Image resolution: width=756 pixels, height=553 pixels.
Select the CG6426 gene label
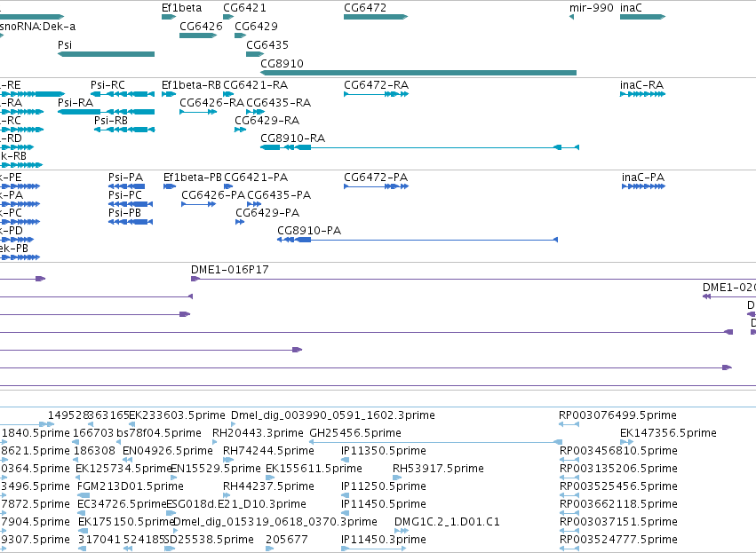pyautogui.click(x=201, y=26)
